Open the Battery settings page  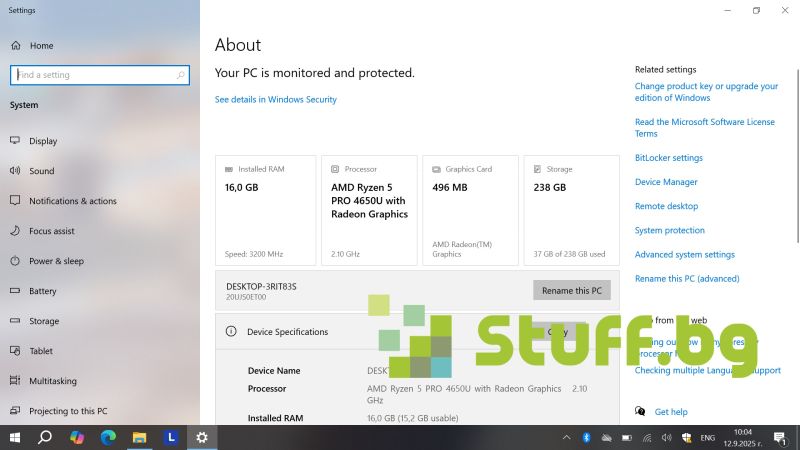[x=43, y=291]
